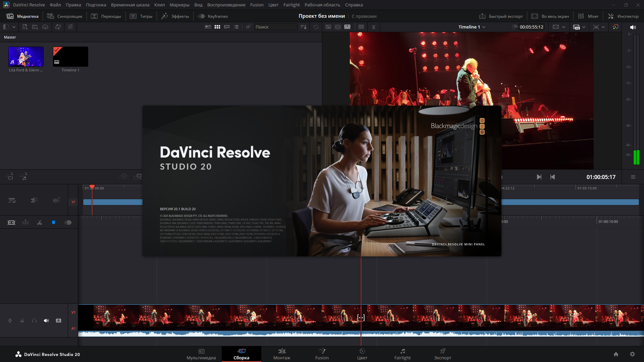Viewport: 644px width, 362px height.
Task: Switch to the Цвет color page
Action: (x=362, y=354)
